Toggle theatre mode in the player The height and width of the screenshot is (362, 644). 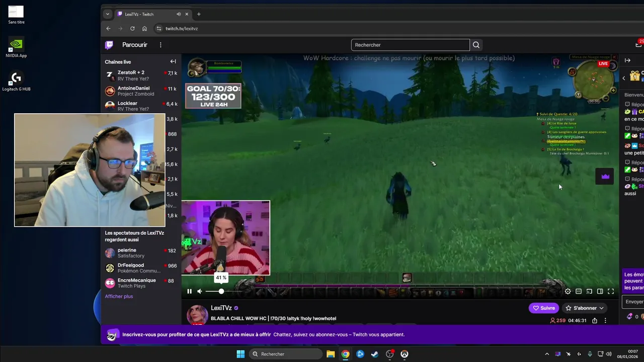(600, 291)
